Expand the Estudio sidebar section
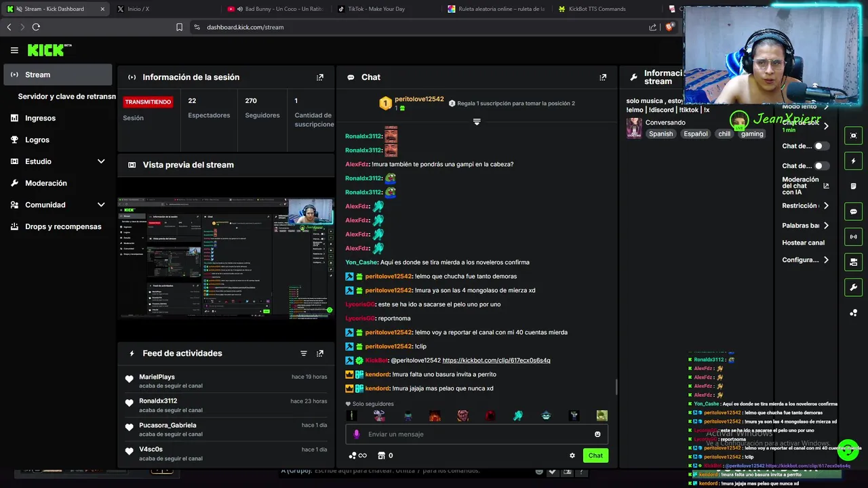This screenshot has width=868, height=488. 101,161
